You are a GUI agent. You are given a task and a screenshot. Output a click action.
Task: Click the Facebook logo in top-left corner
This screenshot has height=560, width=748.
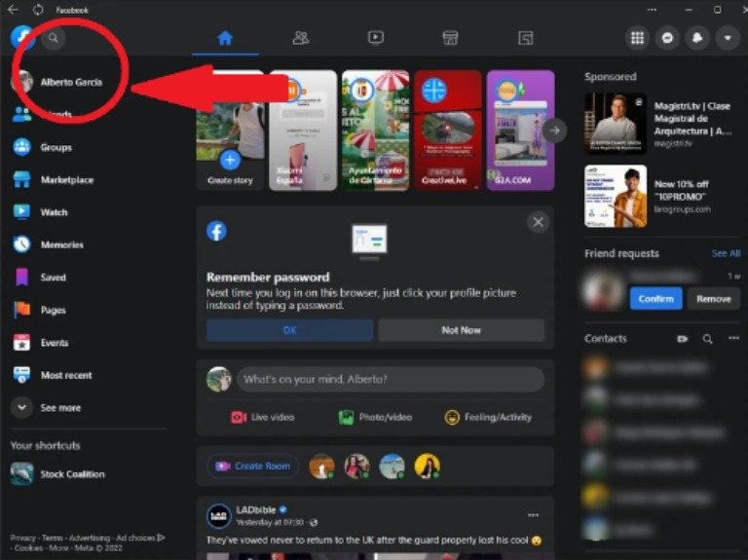click(22, 38)
